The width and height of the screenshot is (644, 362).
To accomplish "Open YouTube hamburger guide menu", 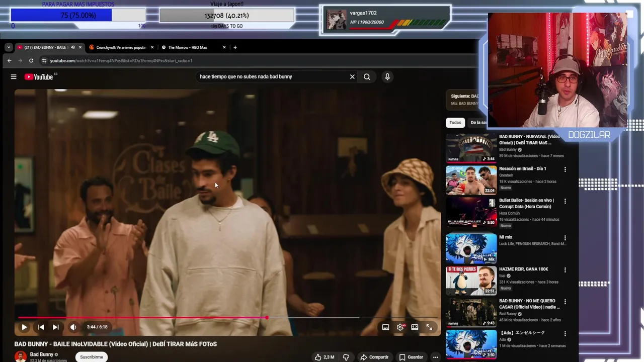I will (x=14, y=77).
